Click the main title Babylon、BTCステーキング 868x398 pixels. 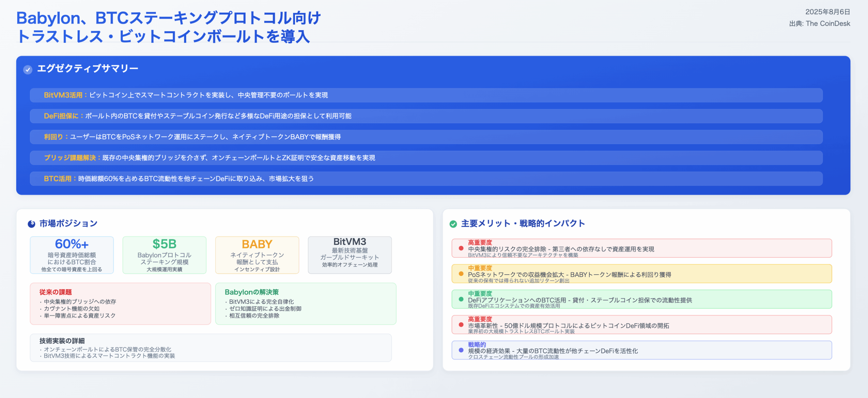click(169, 27)
